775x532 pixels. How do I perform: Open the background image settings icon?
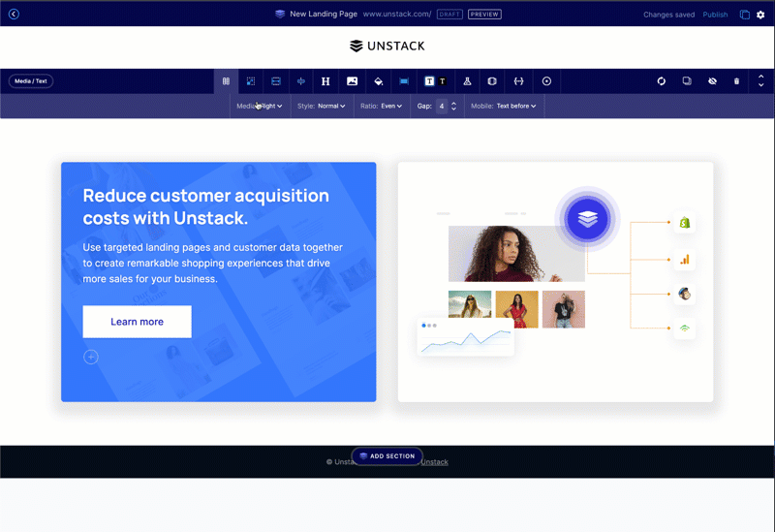pyautogui.click(x=352, y=81)
